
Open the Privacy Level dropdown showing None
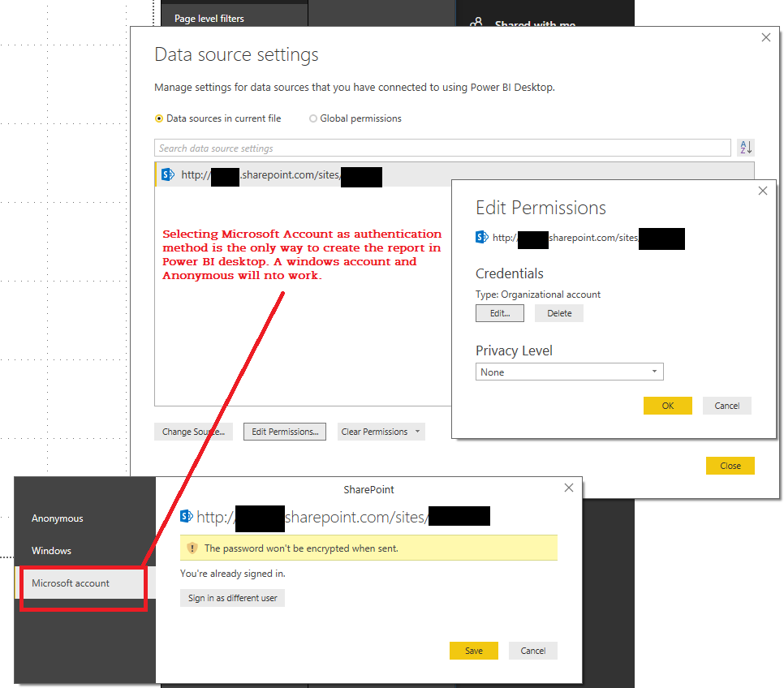pos(570,372)
